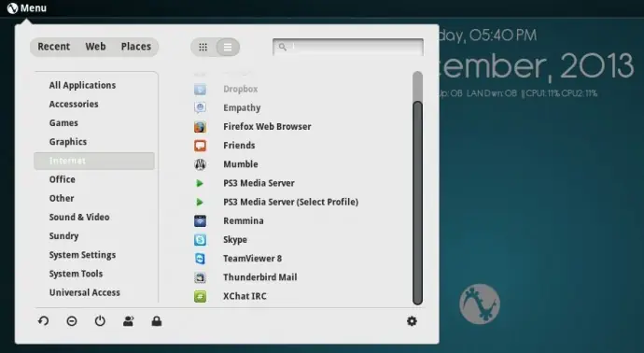Click PS3 Media Server (Select Profile) icon
The width and height of the screenshot is (644, 353).
click(200, 203)
